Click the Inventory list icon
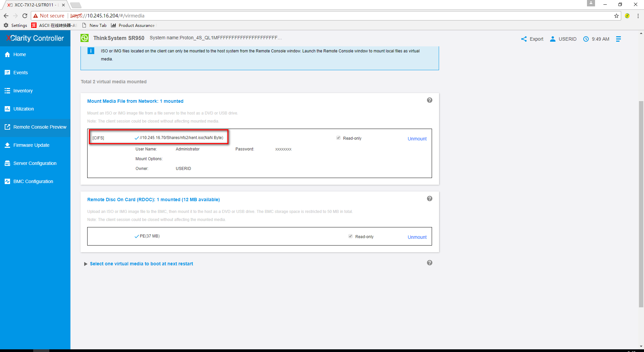The image size is (644, 352). pos(7,91)
